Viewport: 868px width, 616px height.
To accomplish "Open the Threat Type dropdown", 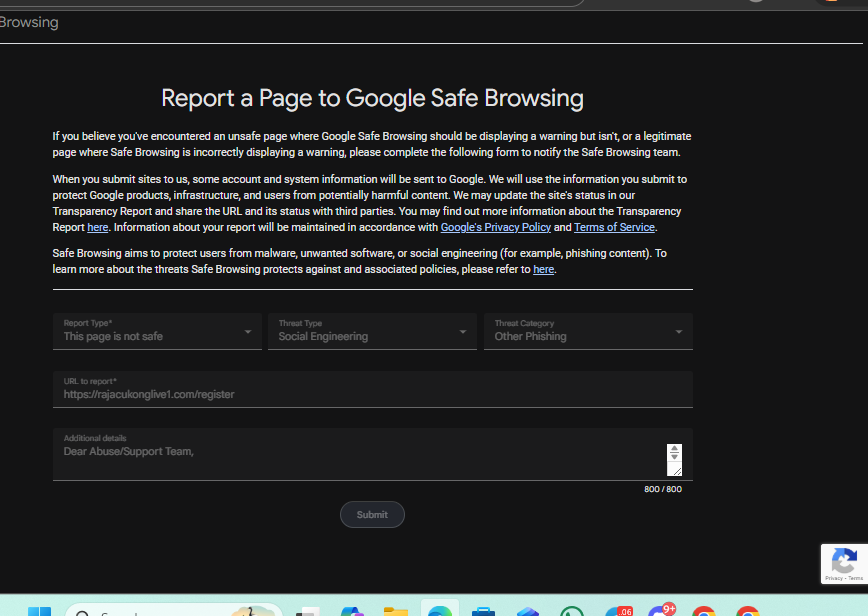I will click(372, 332).
